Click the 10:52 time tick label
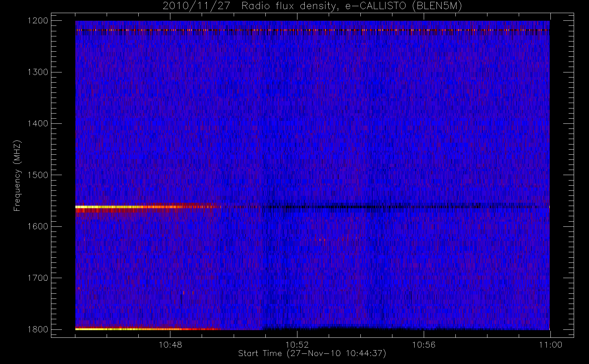This screenshot has height=364, width=589. pos(297,345)
